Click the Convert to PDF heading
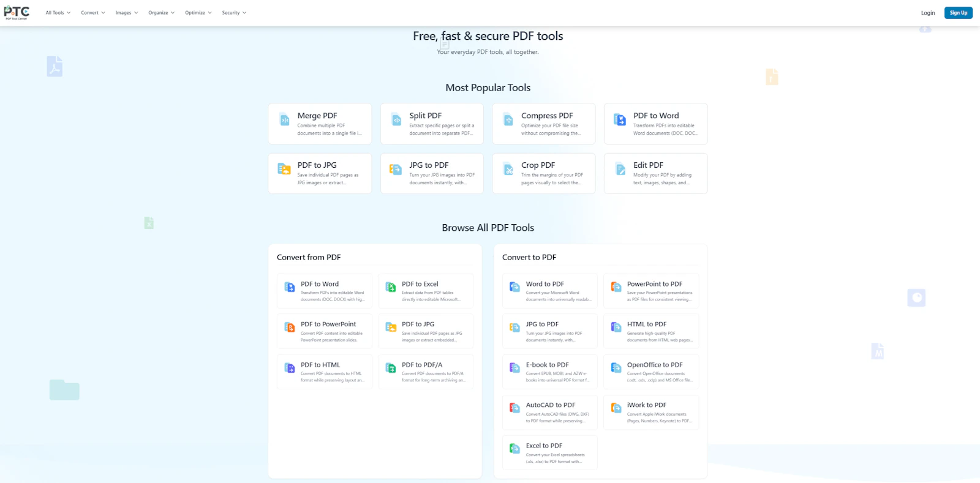The width and height of the screenshot is (980, 483). [529, 257]
